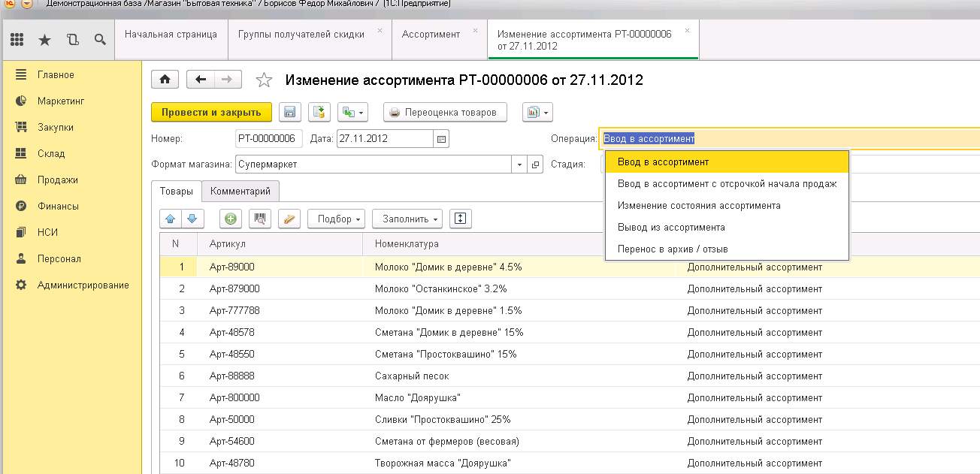
Task: Click the save document floppy disk icon
Action: (290, 112)
